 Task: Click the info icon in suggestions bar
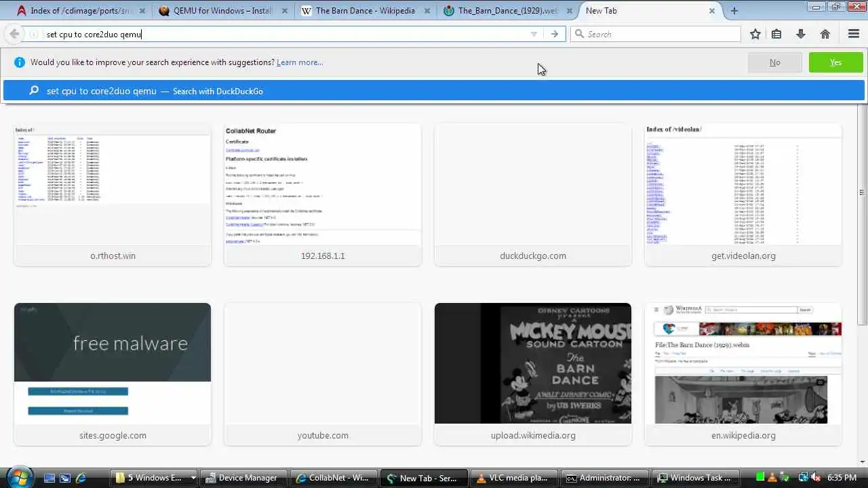pyautogui.click(x=19, y=62)
